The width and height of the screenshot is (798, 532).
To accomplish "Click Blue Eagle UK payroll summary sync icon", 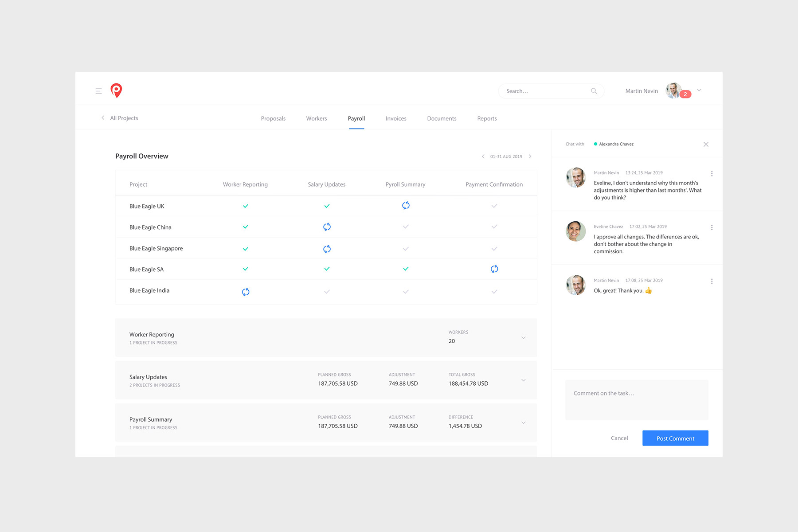I will [x=406, y=206].
